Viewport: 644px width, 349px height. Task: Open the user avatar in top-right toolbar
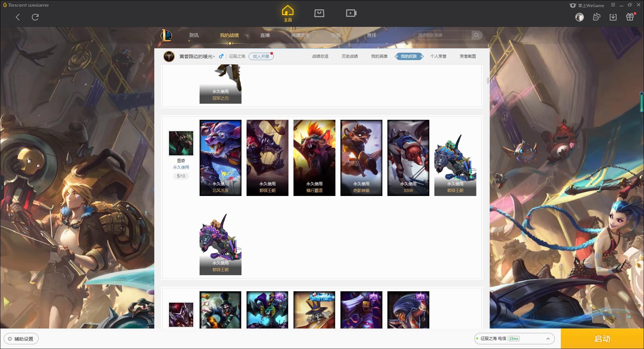pyautogui.click(x=579, y=17)
